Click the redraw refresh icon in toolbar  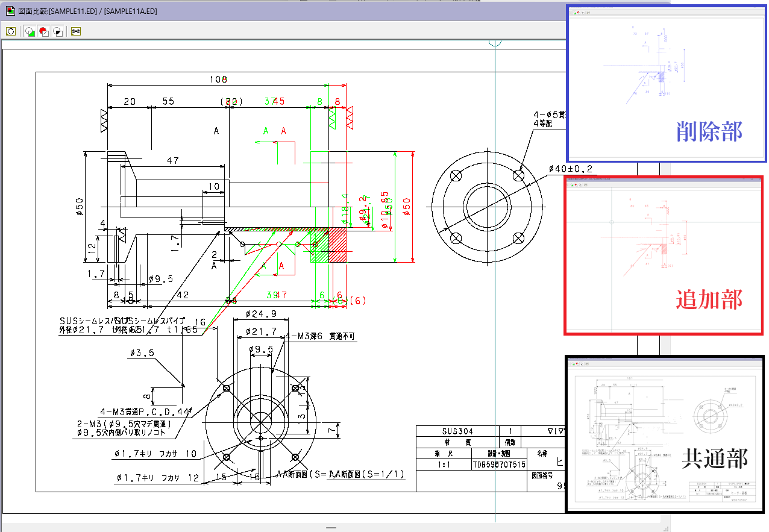pyautogui.click(x=10, y=31)
